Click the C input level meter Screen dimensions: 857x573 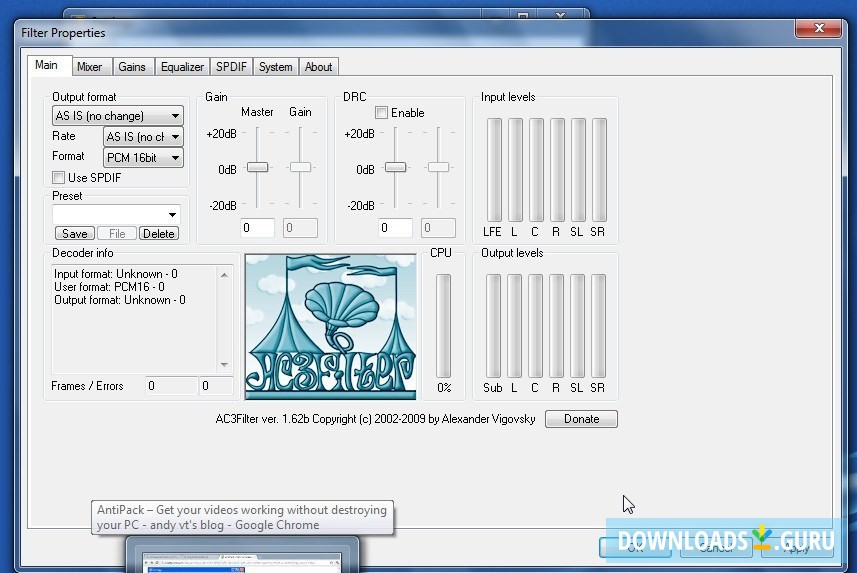point(536,170)
